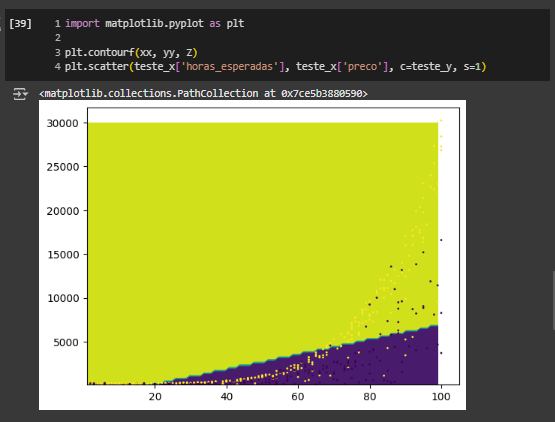The width and height of the screenshot is (555, 422).
Task: Click the 5000 y-axis tick label
Action: (65, 342)
